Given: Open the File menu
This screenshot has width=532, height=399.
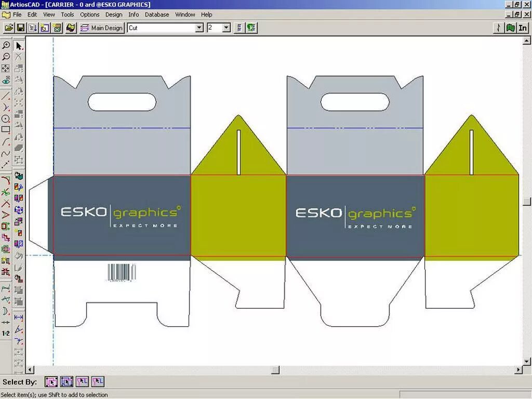Looking at the screenshot, I should click(x=17, y=15).
